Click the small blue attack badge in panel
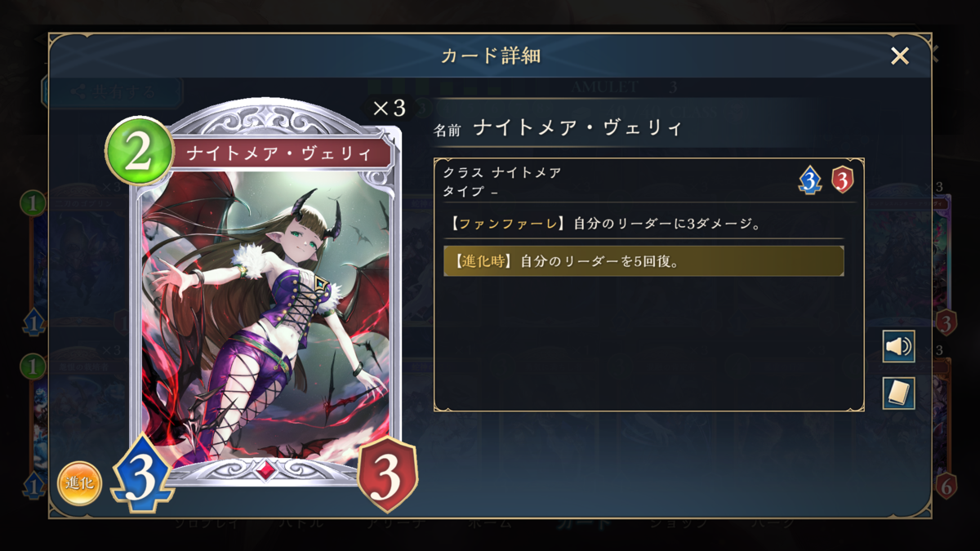The image size is (980, 551). point(809,179)
